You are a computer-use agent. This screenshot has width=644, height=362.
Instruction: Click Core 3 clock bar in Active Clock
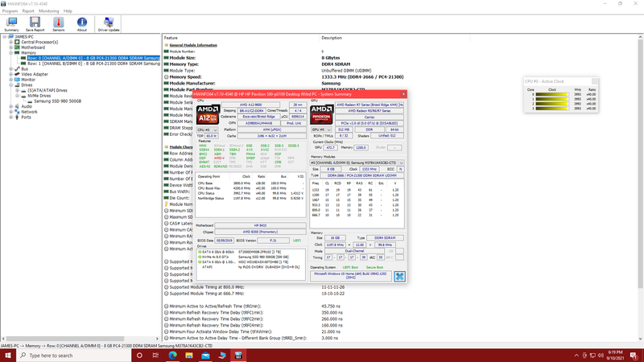(x=551, y=109)
